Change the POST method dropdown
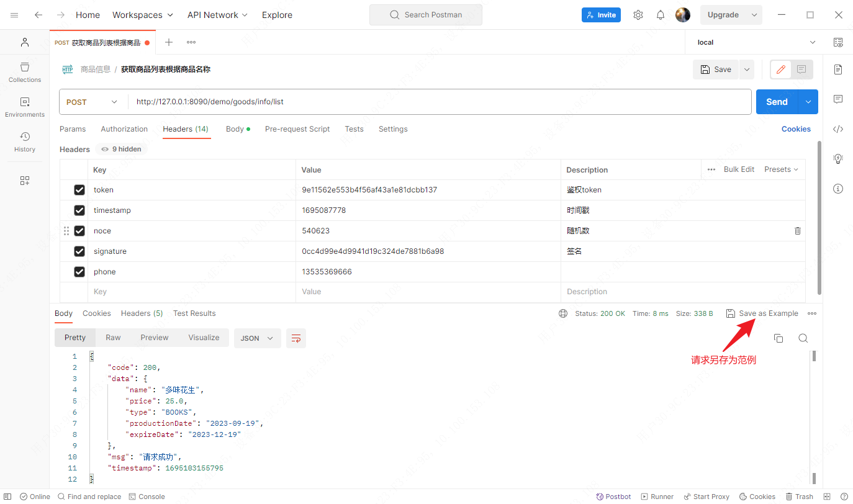 (x=92, y=102)
